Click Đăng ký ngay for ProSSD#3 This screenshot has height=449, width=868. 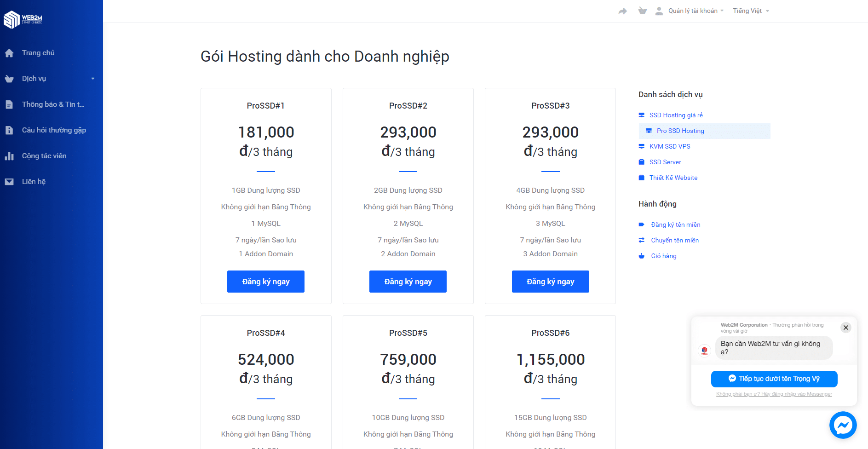pyautogui.click(x=550, y=282)
